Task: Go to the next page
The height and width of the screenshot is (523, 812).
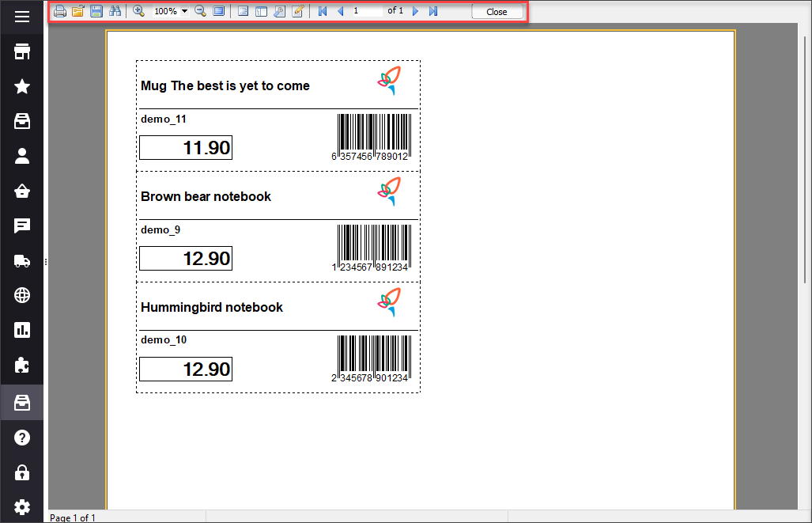Action: click(415, 11)
